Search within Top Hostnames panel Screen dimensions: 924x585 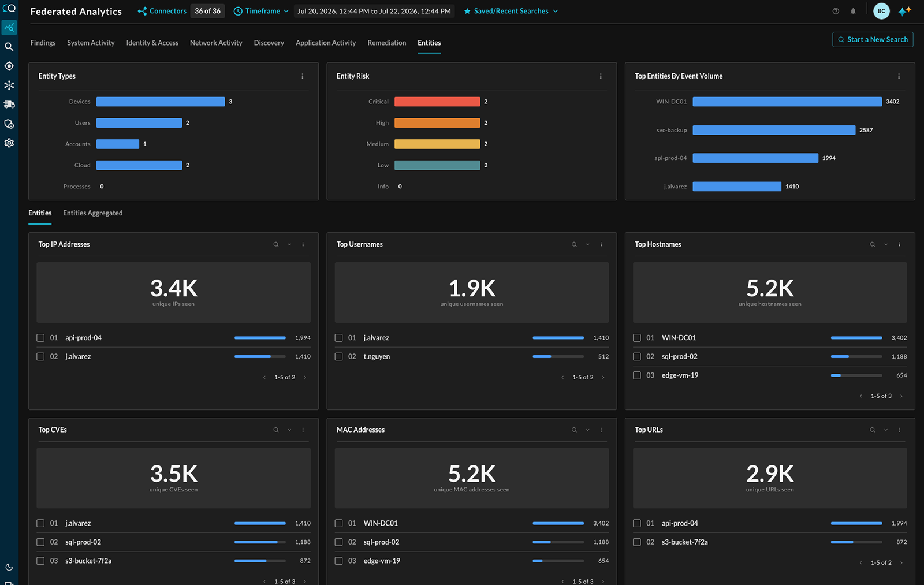(872, 244)
